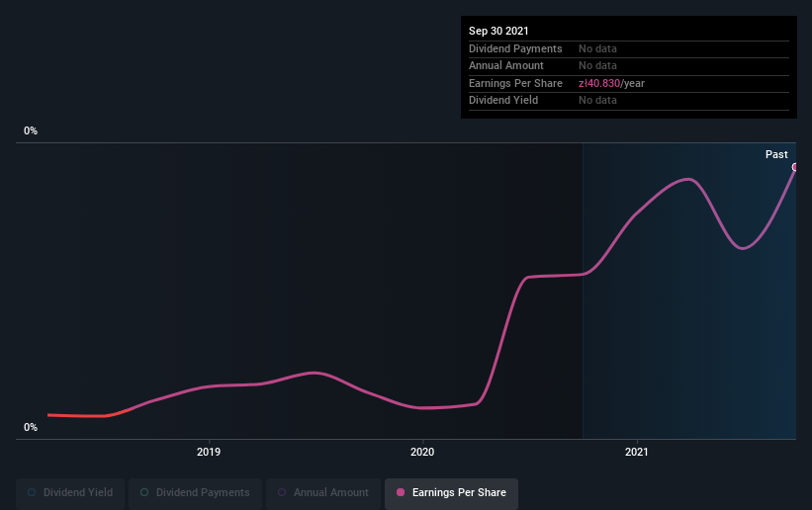Click the 2021 axis label
The image size is (812, 510).
(x=637, y=452)
